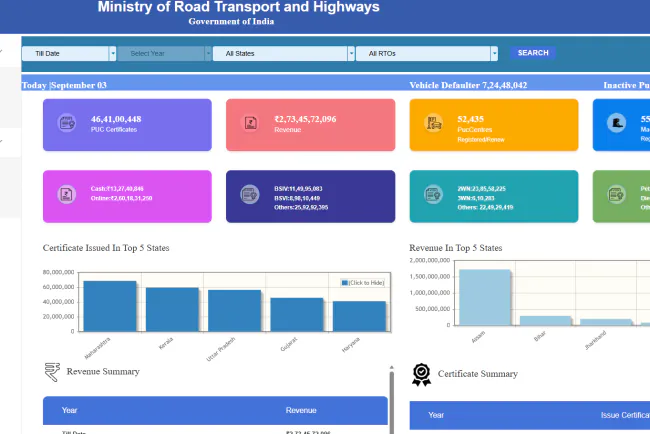This screenshot has width=650, height=434.
Task: Click the Year header in Revenue Summary
Action: (70, 410)
